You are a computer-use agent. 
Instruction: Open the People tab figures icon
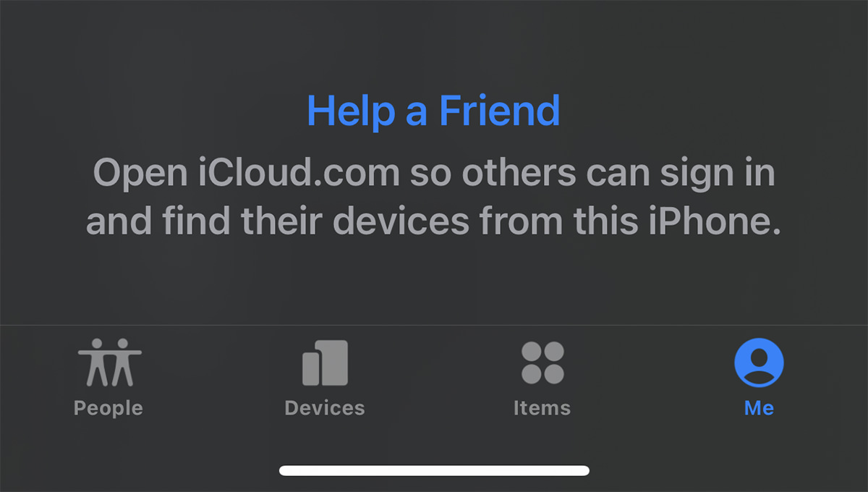pos(109,362)
